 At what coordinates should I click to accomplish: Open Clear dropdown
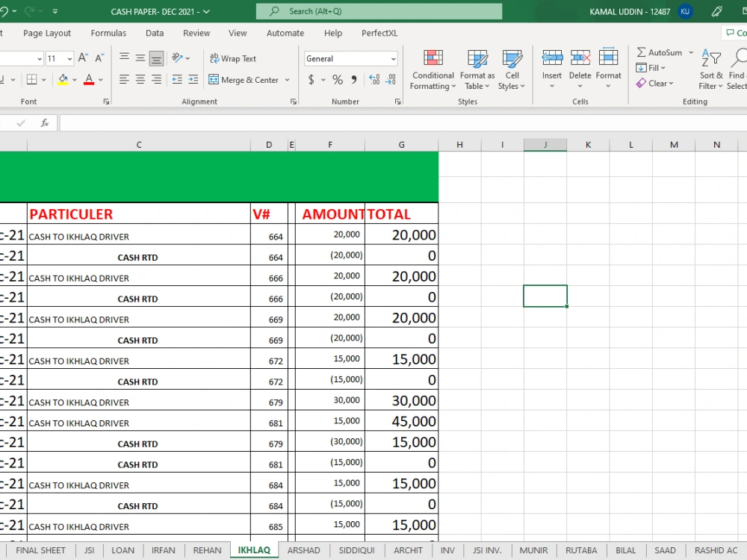[655, 84]
